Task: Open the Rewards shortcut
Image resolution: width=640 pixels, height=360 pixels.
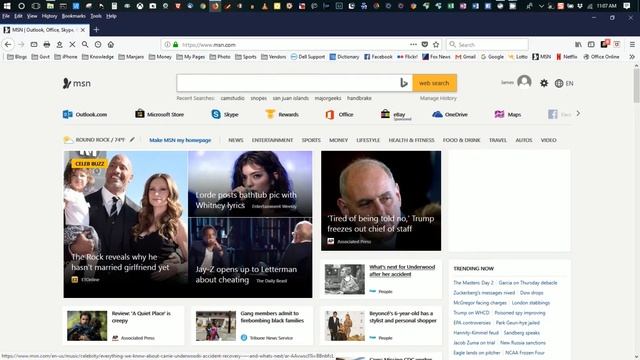Action: [282, 114]
